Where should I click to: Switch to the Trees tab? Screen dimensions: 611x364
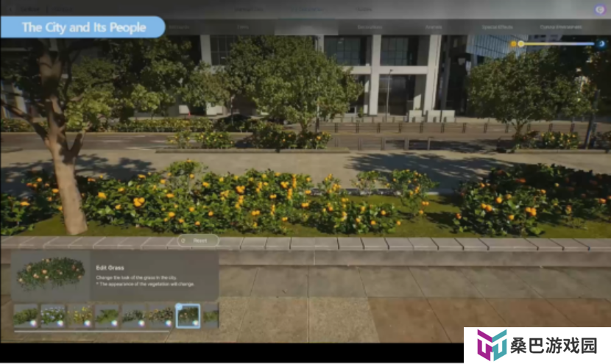tap(243, 27)
